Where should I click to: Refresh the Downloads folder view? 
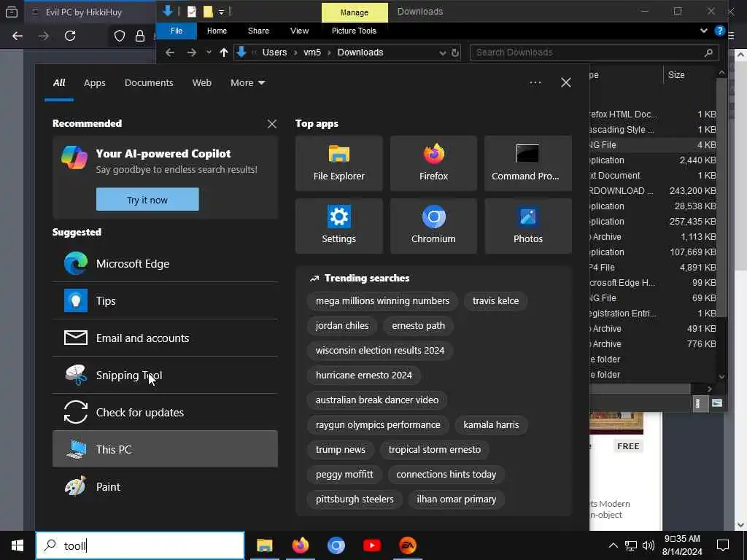tap(455, 52)
